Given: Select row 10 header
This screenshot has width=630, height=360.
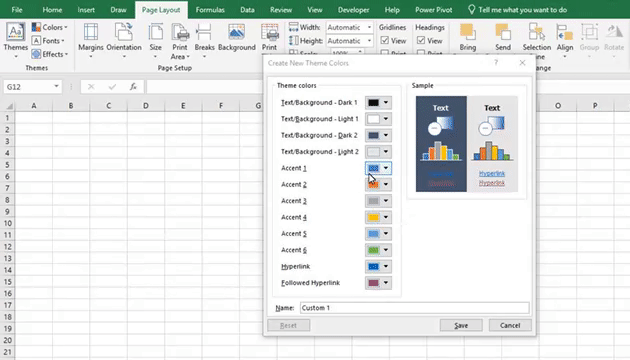Looking at the screenshot, I should point(8,223).
